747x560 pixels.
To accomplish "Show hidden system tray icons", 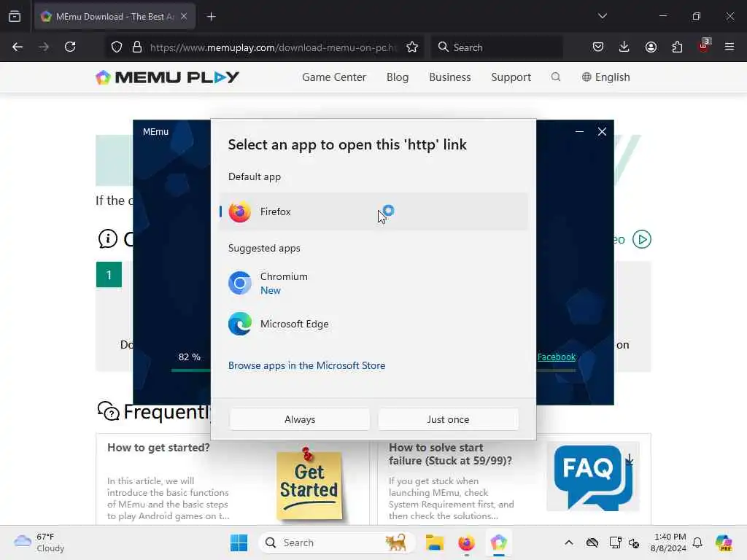I will [x=569, y=542].
